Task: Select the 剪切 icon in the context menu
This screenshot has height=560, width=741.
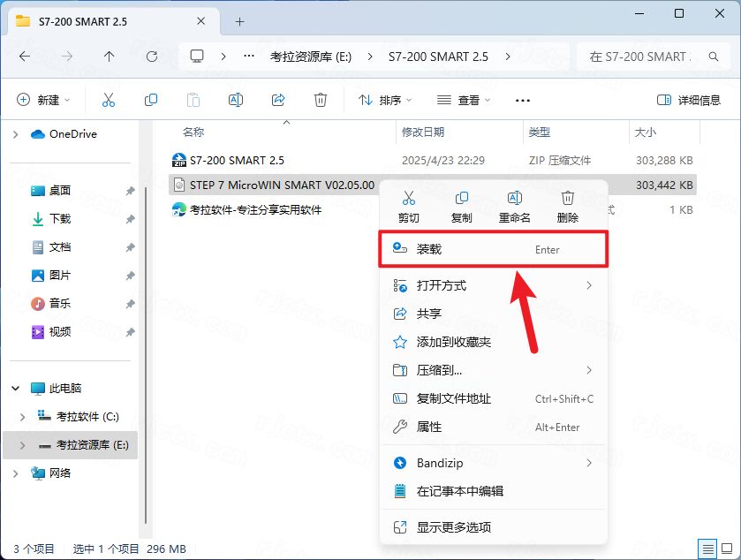Action: (408, 200)
